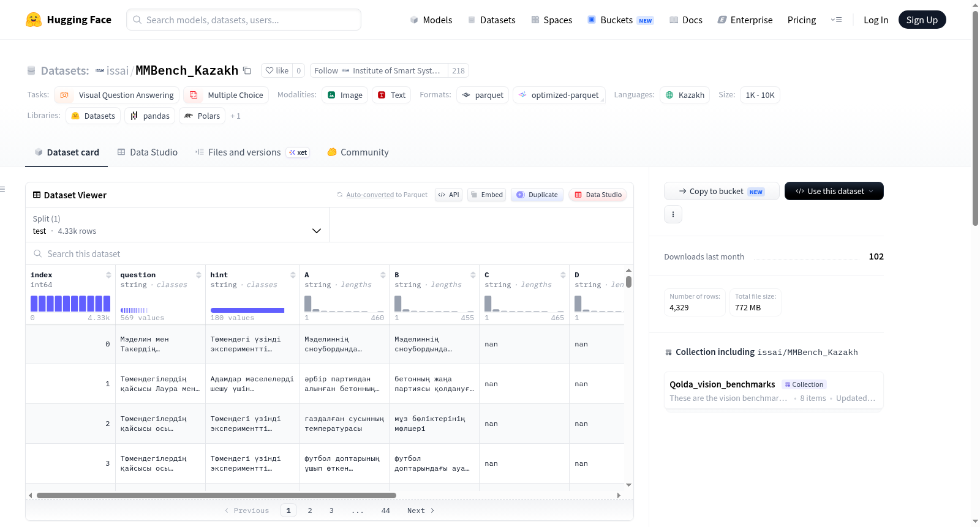Click the table vertical scrollbar thumb
The height and width of the screenshot is (527, 980).
tap(628, 282)
